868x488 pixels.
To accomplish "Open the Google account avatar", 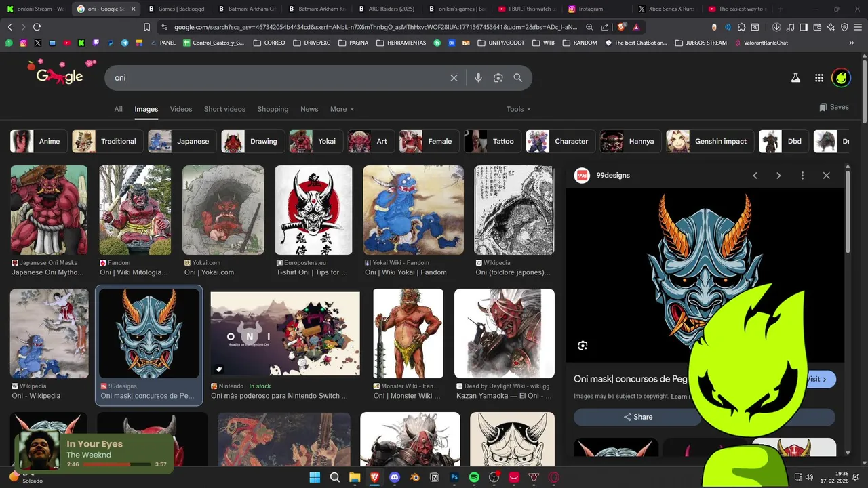I will coord(842,78).
